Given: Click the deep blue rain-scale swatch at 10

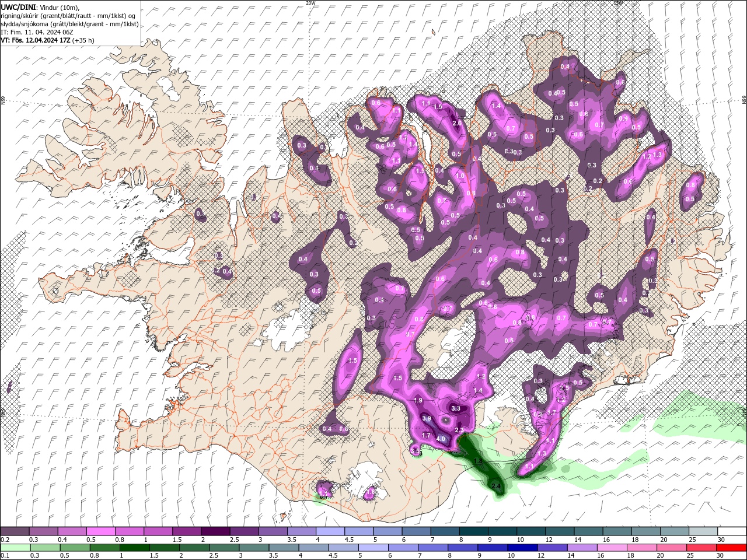Looking at the screenshot, I should pyautogui.click(x=521, y=548).
